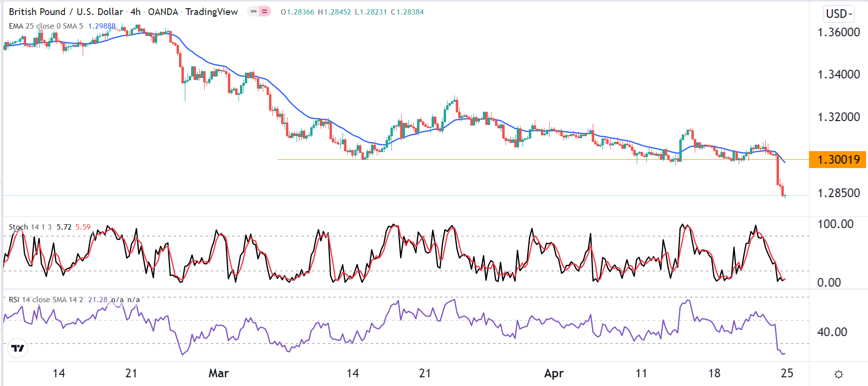Click the 1.28500 price scale label
This screenshot has width=868, height=386.
click(838, 193)
